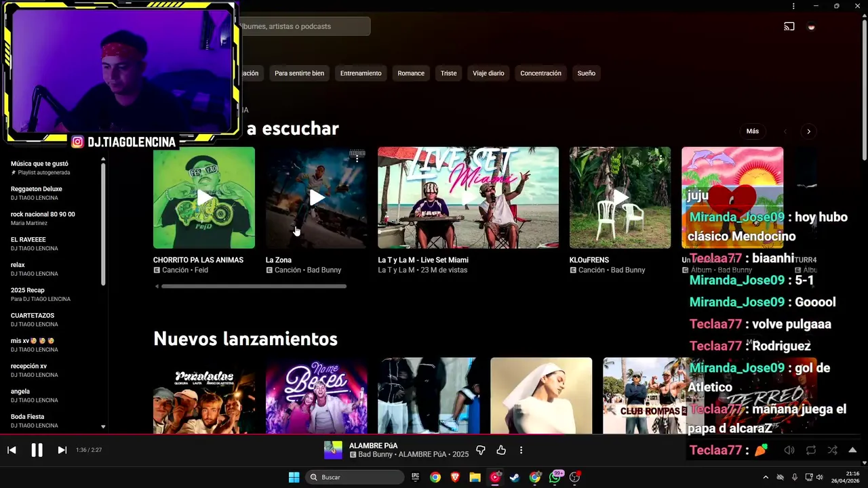
Task: Show hidden system tray icons
Action: (767, 477)
